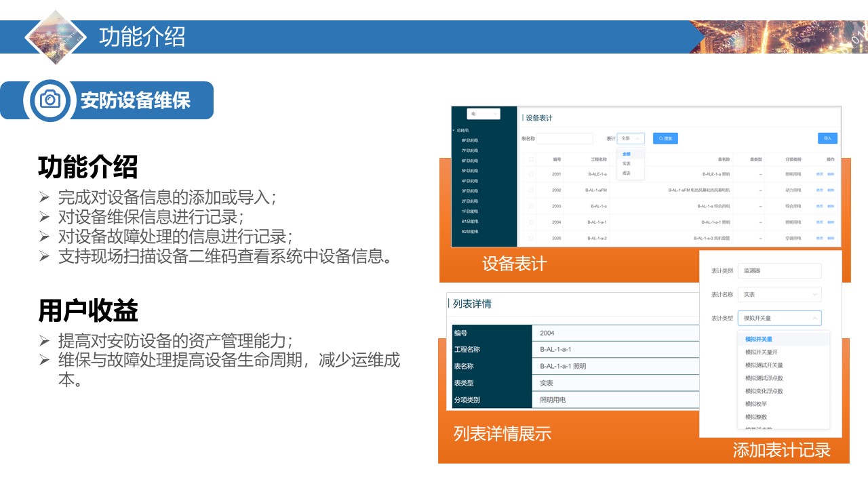Viewport: 868px width, 488px height.
Task: Select the 4F tree item
Action: pyautogui.click(x=470, y=181)
